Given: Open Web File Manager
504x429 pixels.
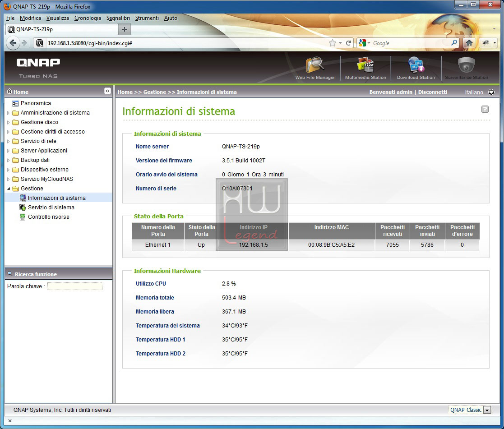Looking at the screenshot, I should (315, 68).
